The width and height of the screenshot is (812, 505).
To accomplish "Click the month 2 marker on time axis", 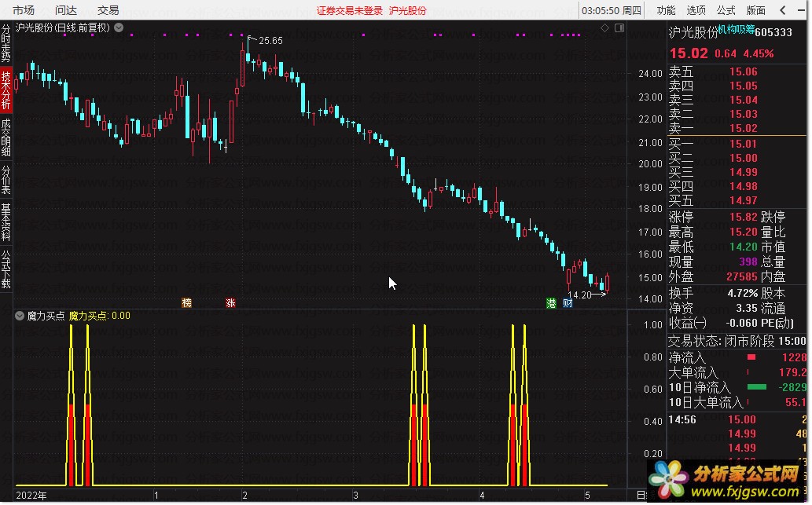I will click(x=244, y=495).
